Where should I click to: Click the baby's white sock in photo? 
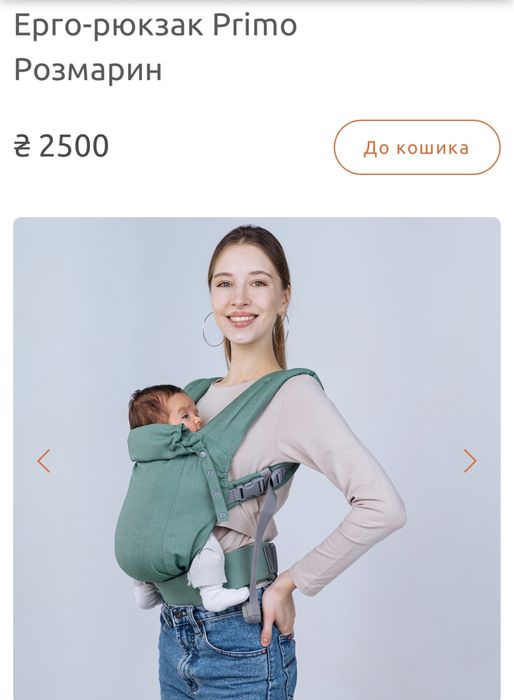[225, 597]
